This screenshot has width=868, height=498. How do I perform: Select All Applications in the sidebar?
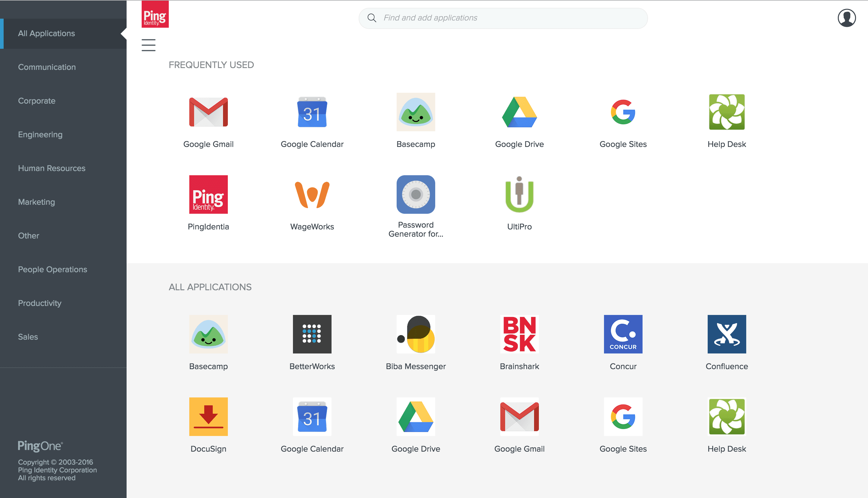click(x=63, y=33)
